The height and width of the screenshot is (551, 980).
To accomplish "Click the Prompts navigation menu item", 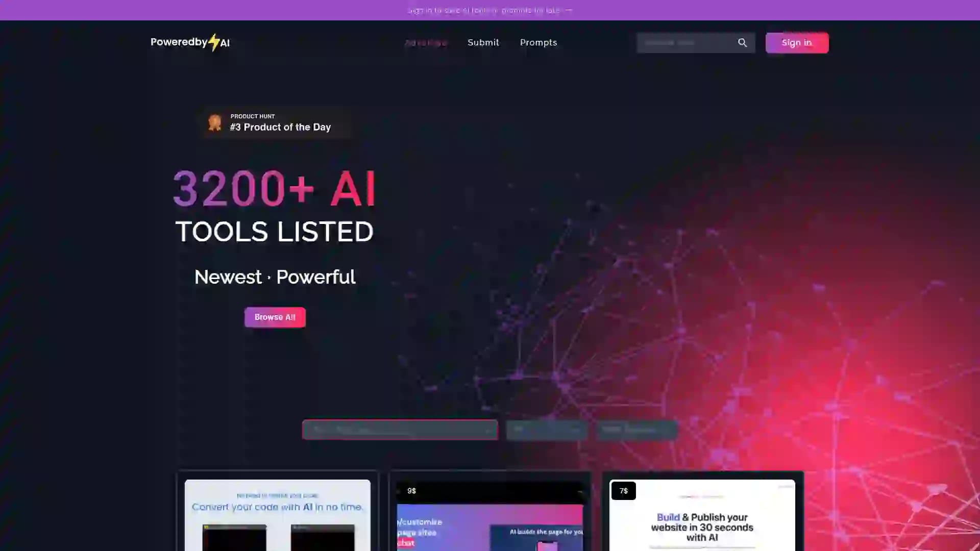I will tap(538, 42).
